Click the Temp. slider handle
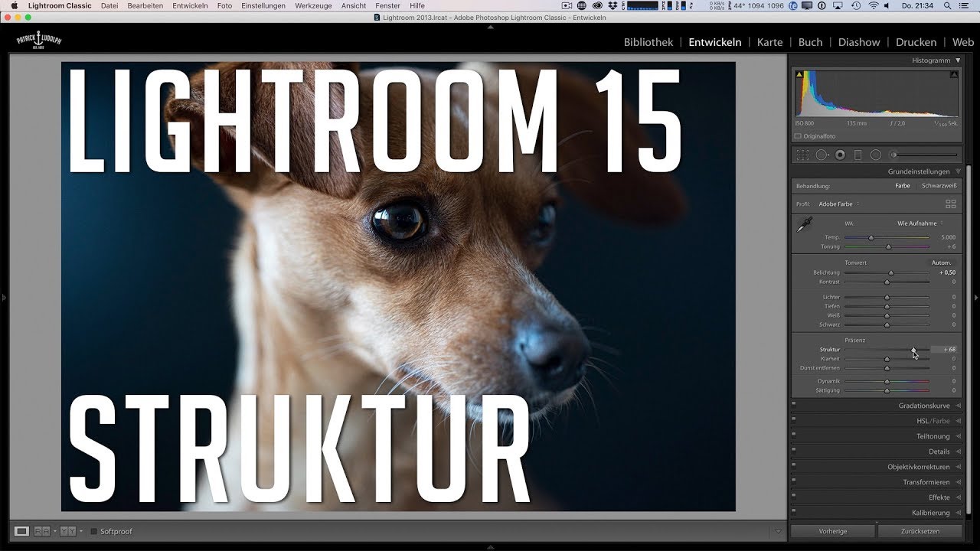The height and width of the screenshot is (551, 980). click(x=871, y=237)
